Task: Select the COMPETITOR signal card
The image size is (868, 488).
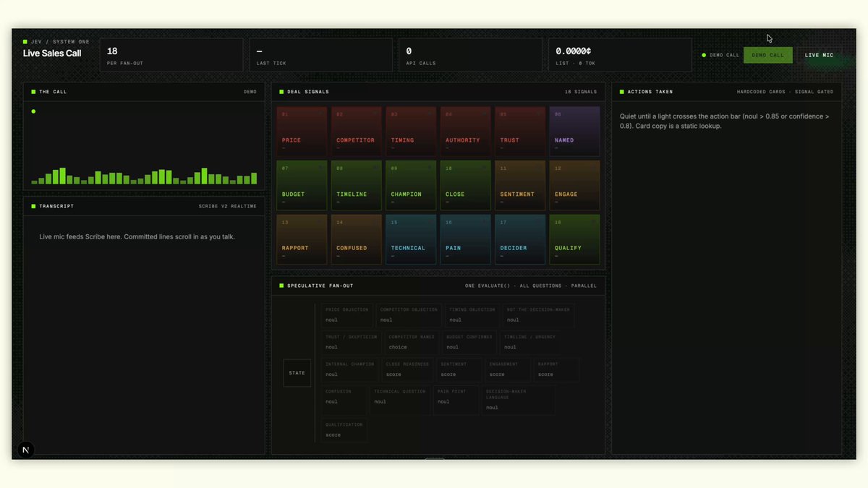Action: tap(356, 131)
